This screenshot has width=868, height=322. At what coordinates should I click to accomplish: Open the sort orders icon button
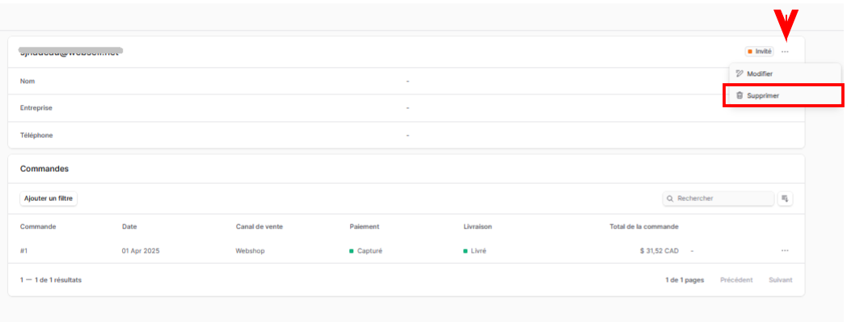coord(785,199)
